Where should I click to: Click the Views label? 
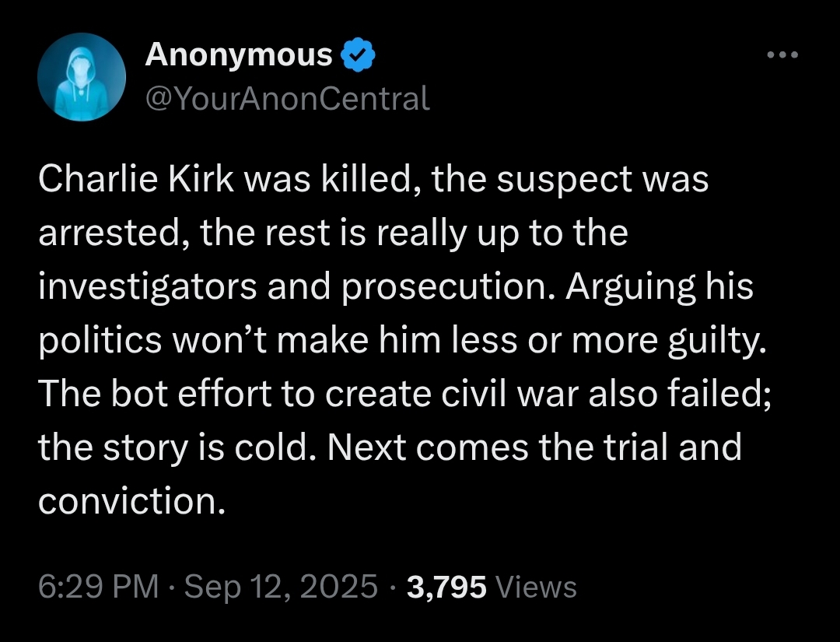(535, 586)
